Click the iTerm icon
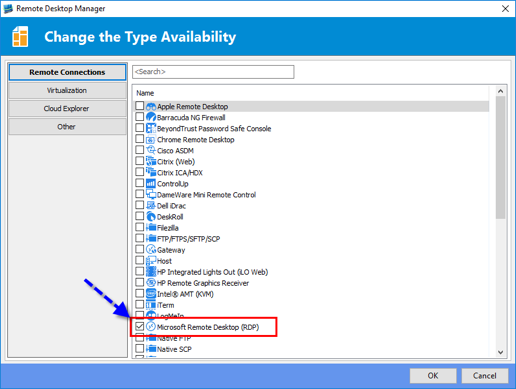The width and height of the screenshot is (516, 389). [151, 305]
